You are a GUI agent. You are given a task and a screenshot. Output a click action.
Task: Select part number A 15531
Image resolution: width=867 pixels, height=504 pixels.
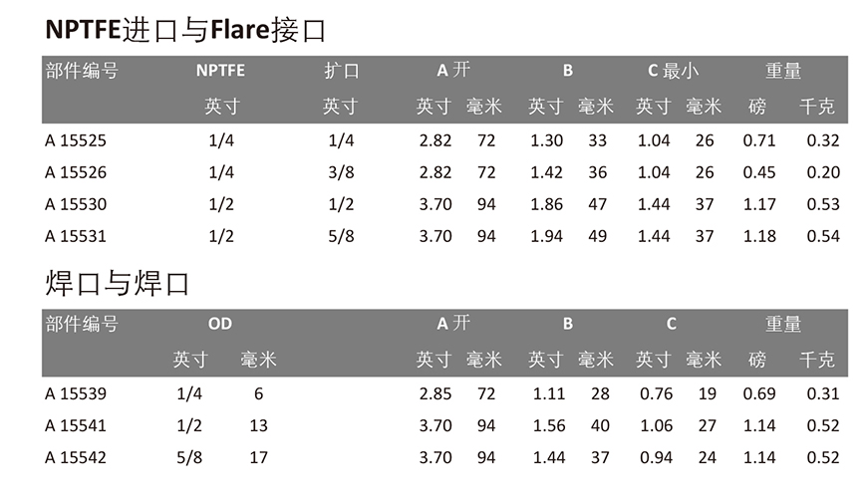(76, 236)
